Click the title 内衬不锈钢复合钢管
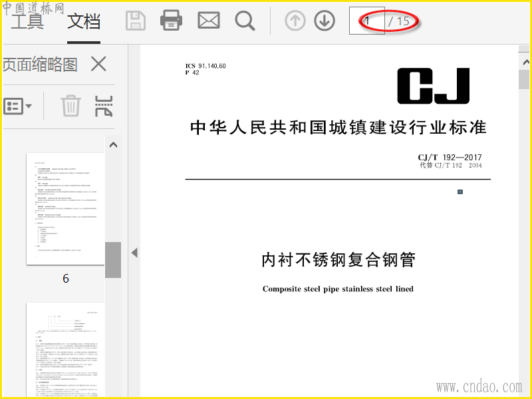The width and height of the screenshot is (532, 399). (x=338, y=260)
